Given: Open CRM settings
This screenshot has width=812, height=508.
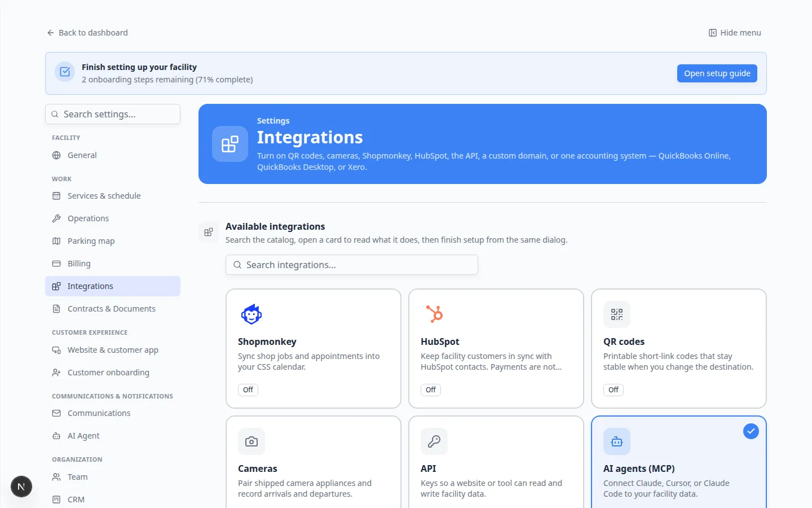Looking at the screenshot, I should click(113, 500).
